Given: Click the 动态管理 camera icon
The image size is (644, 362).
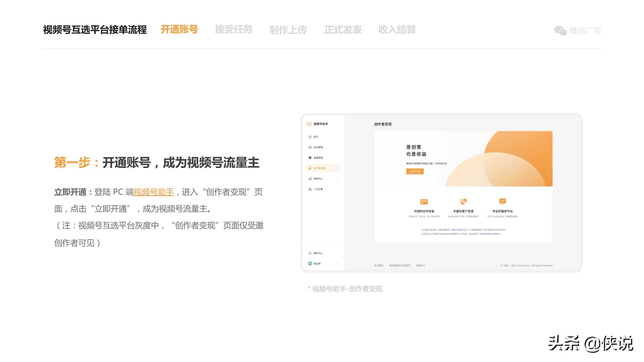Looking at the screenshot, I should pyautogui.click(x=310, y=147).
